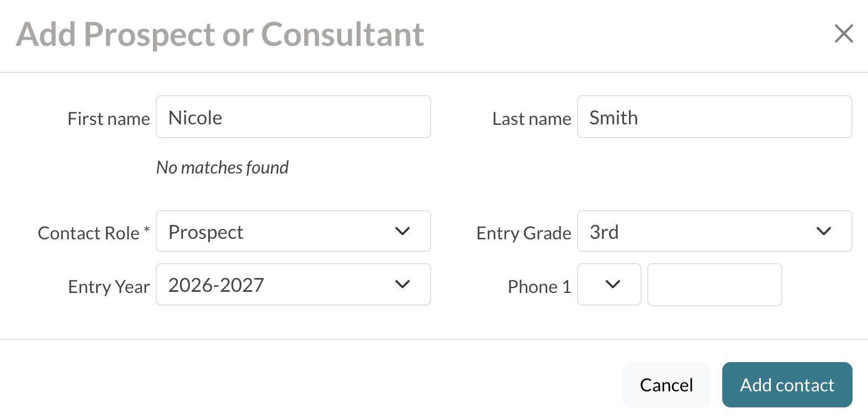Image resolution: width=868 pixels, height=419 pixels.
Task: Click the Cancel button
Action: click(666, 384)
